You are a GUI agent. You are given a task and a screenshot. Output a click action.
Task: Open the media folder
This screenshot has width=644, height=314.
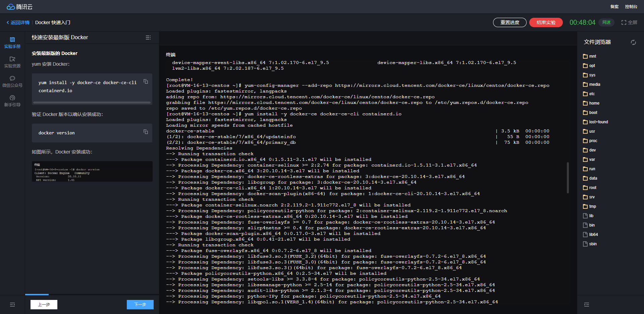point(592,84)
